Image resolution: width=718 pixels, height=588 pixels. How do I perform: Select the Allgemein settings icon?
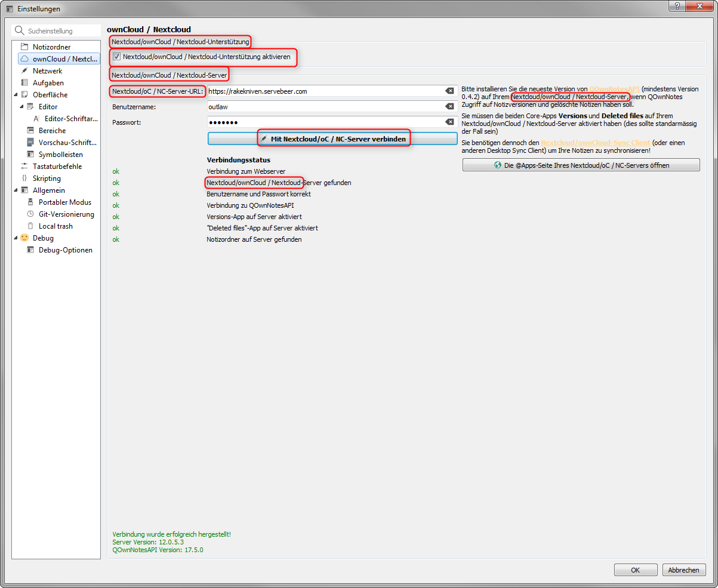pos(24,190)
